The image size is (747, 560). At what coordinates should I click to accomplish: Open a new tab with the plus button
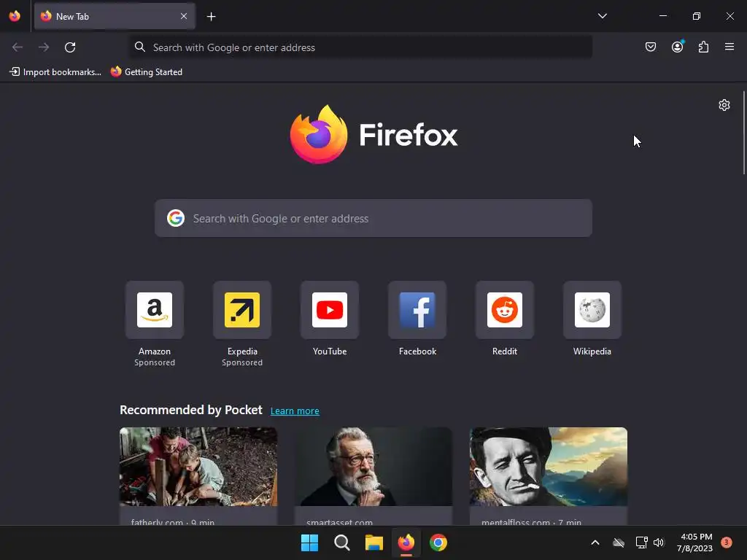click(211, 17)
